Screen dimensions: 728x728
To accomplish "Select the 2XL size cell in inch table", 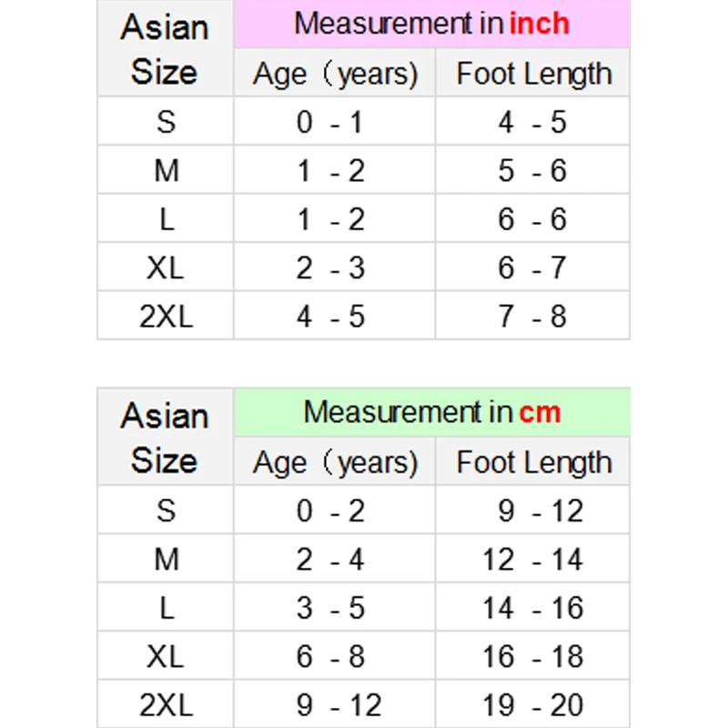I will [166, 316].
